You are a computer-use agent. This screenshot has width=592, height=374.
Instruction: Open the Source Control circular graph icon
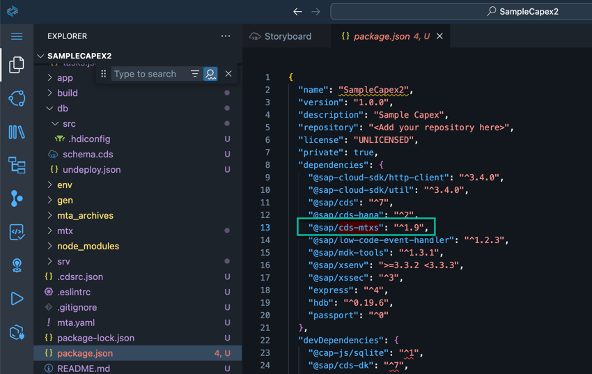click(17, 99)
